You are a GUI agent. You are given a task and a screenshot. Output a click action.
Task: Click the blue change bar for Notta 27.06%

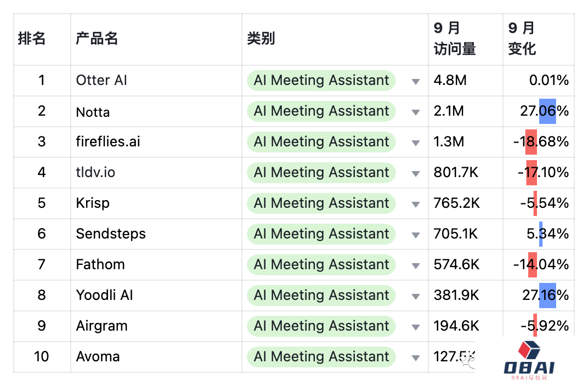coord(547,111)
